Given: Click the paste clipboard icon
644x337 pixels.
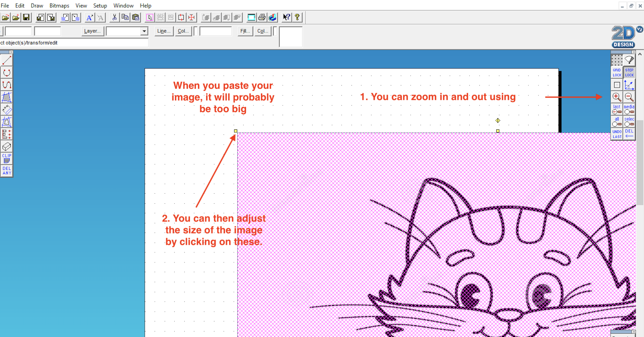Looking at the screenshot, I should coord(136,17).
